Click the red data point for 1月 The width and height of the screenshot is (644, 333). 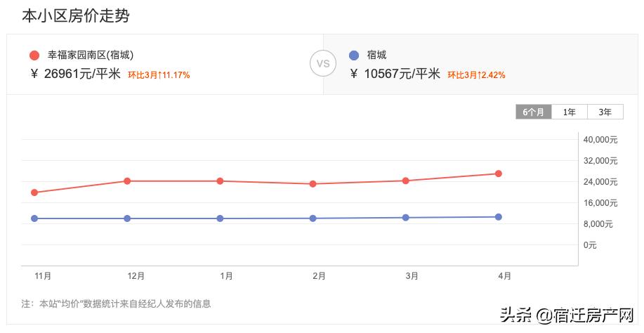click(x=220, y=181)
